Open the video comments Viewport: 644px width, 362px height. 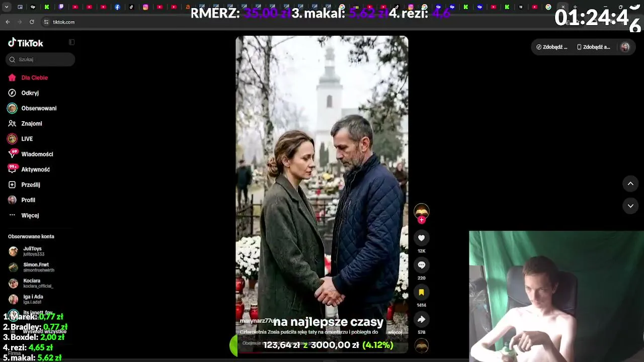(x=422, y=265)
